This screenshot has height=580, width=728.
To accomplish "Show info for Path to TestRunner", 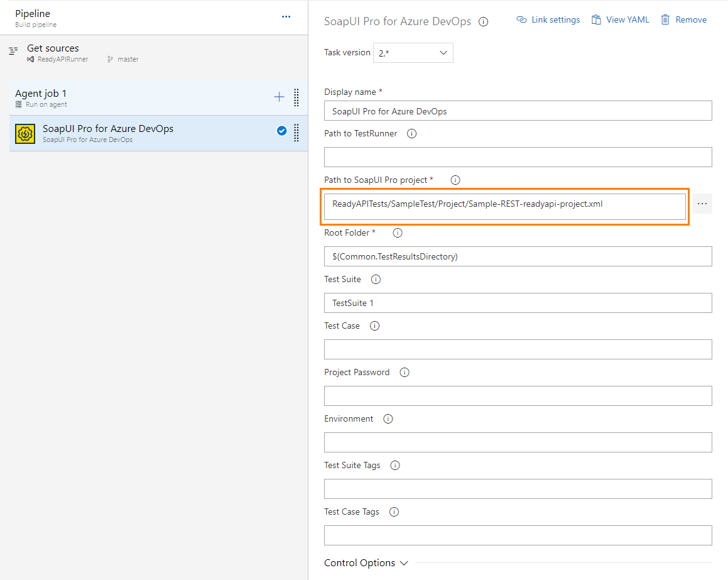I will tap(412, 134).
